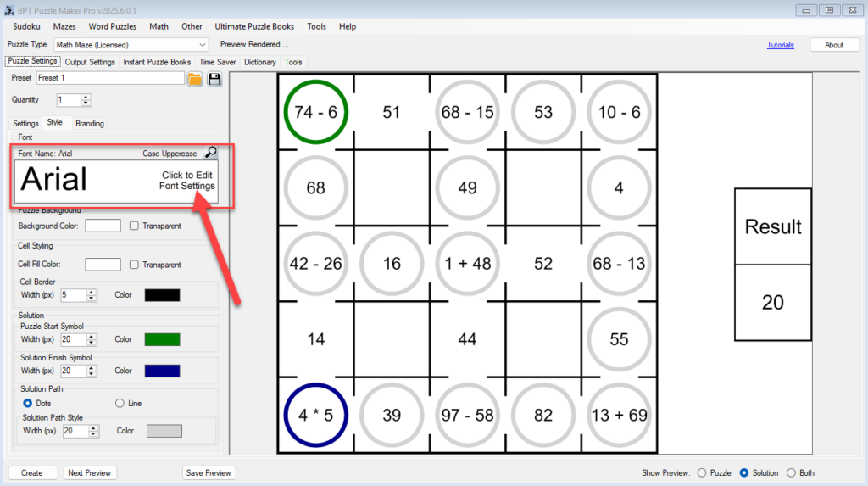Screen dimensions: 868x486
Task: Open the Output Settings tab
Action: point(90,62)
